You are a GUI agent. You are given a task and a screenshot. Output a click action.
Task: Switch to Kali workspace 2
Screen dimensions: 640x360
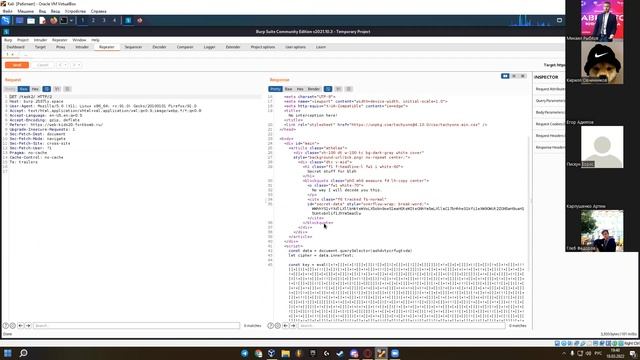(x=93, y=20)
